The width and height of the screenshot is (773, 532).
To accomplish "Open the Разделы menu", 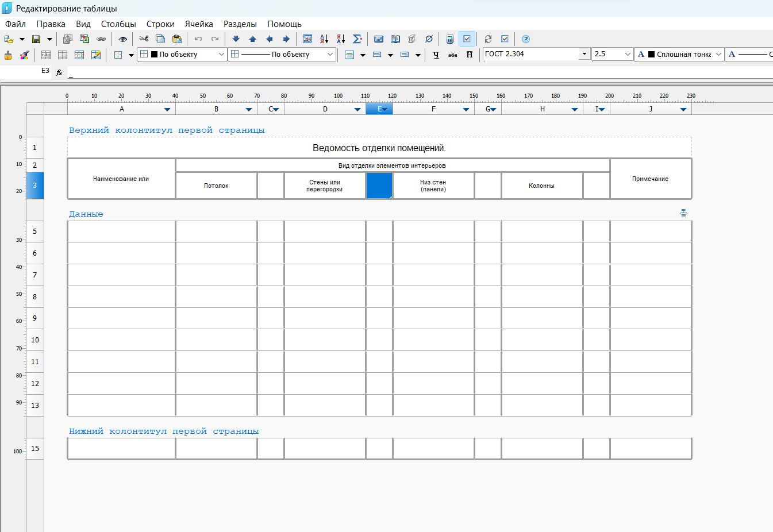I will pyautogui.click(x=240, y=24).
